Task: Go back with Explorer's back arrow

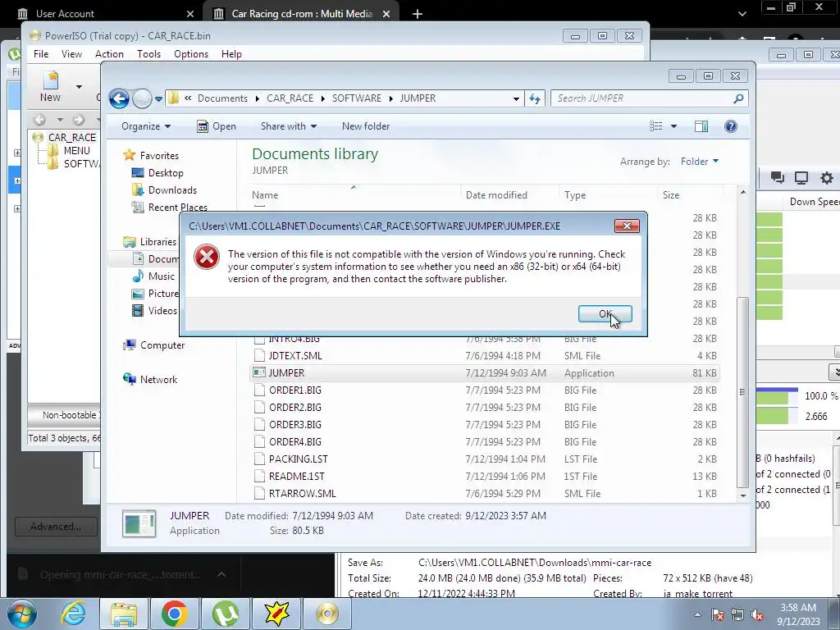Action: 119,98
